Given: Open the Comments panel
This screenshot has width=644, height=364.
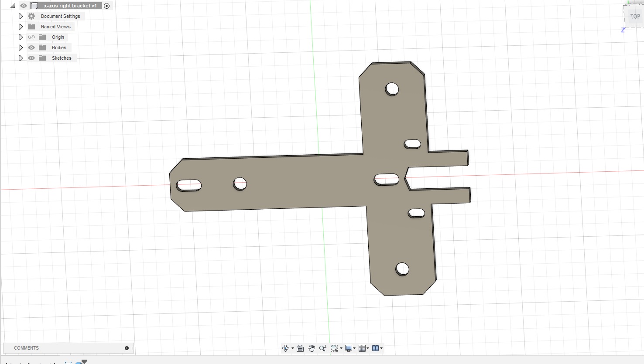Looking at the screenshot, I should [x=26, y=348].
